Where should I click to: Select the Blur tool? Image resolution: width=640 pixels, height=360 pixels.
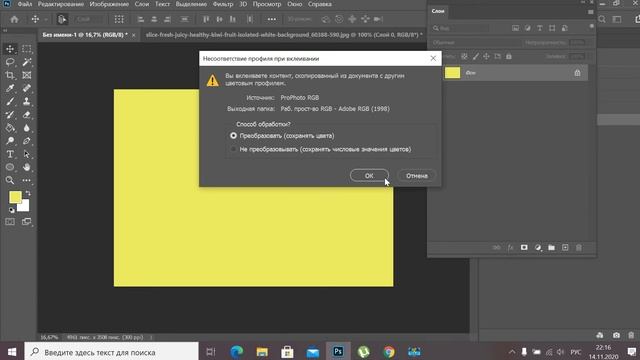coord(27,128)
